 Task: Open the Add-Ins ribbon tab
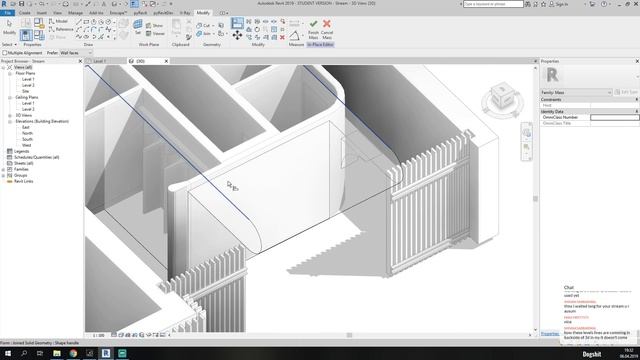click(x=96, y=13)
